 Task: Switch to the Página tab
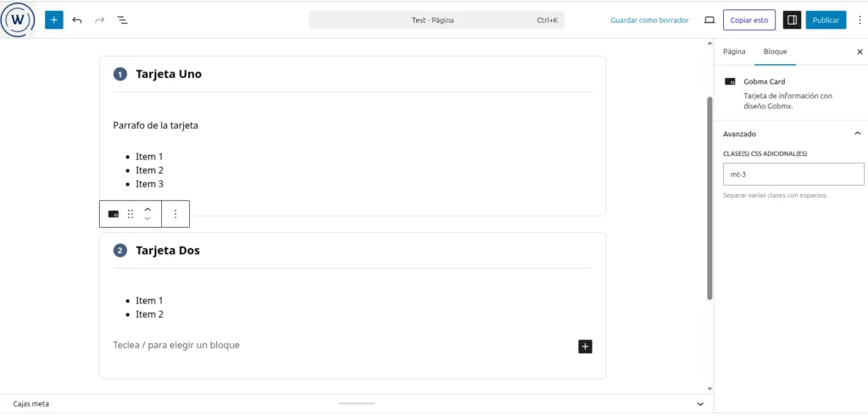(734, 52)
